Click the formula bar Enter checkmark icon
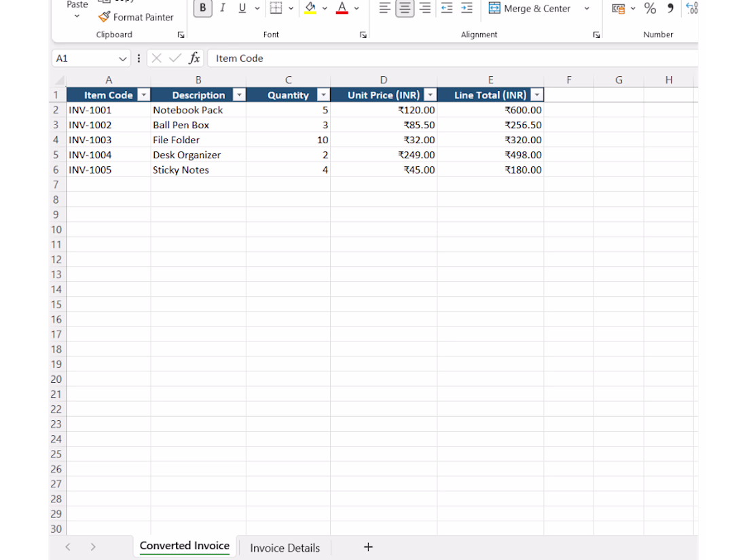 [175, 58]
